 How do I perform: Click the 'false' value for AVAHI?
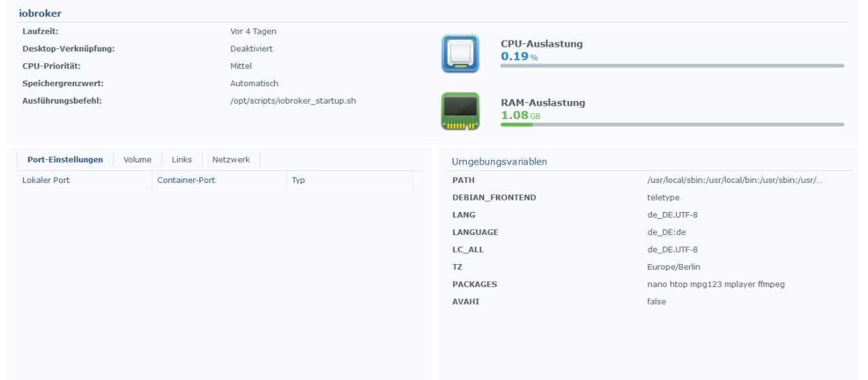pyautogui.click(x=656, y=301)
